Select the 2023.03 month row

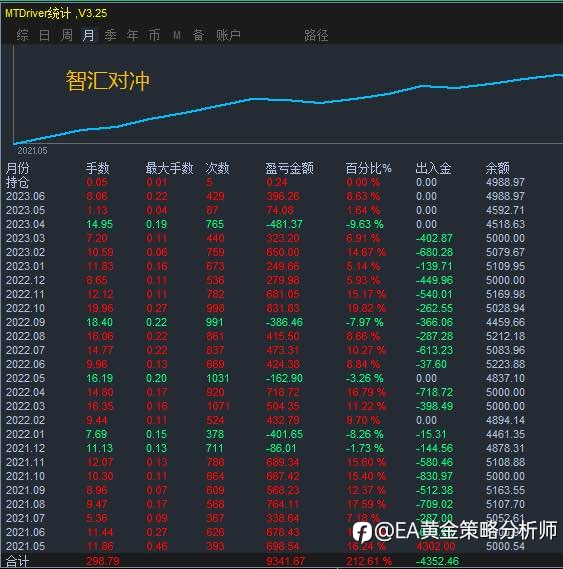[x=265, y=238]
